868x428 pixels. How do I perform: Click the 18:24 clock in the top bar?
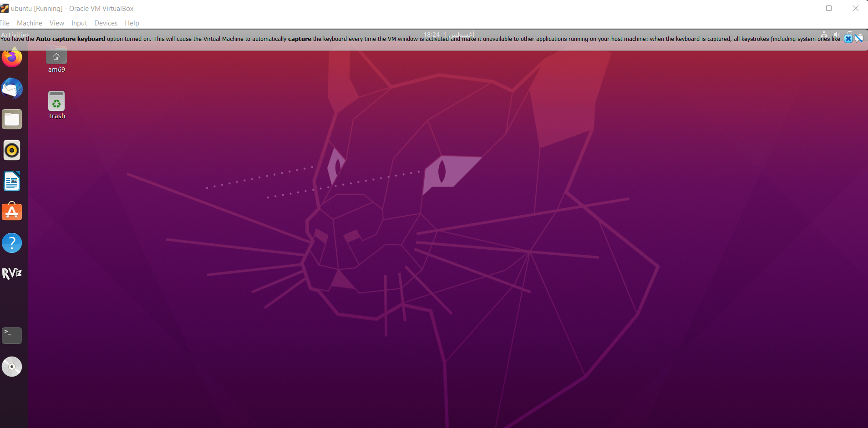point(449,35)
